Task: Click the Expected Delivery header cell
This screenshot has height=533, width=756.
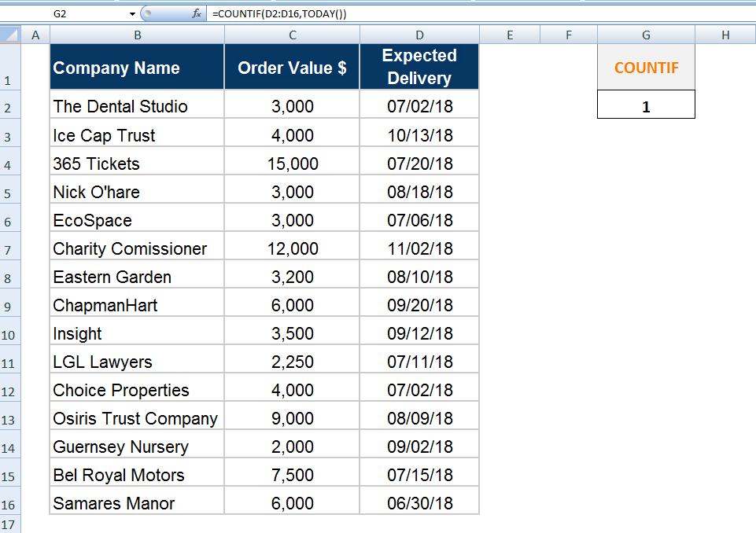Action: click(419, 67)
